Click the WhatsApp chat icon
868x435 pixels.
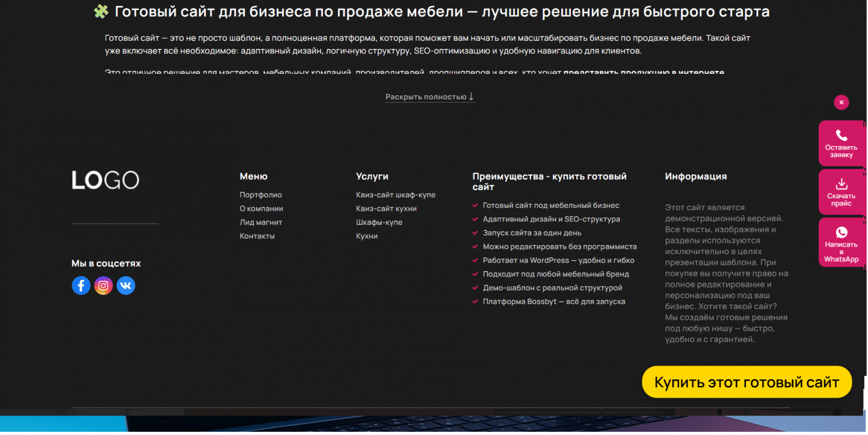[x=841, y=233]
